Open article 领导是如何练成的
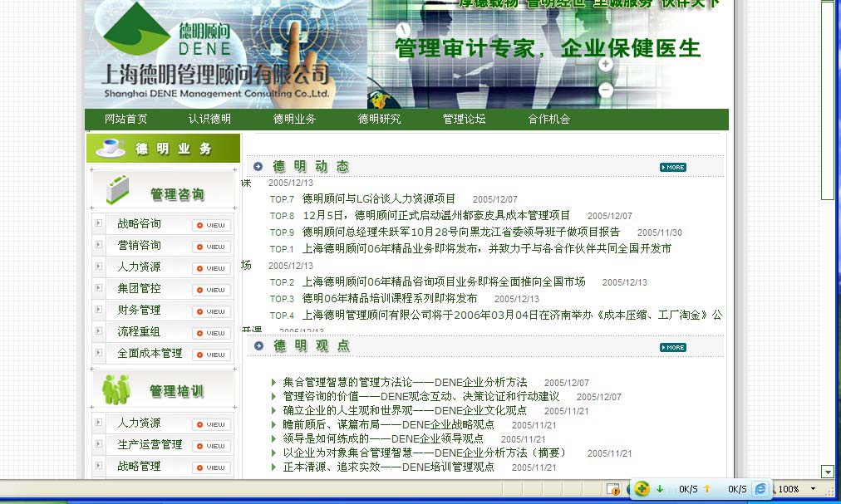The height and width of the screenshot is (504, 841). tap(383, 438)
